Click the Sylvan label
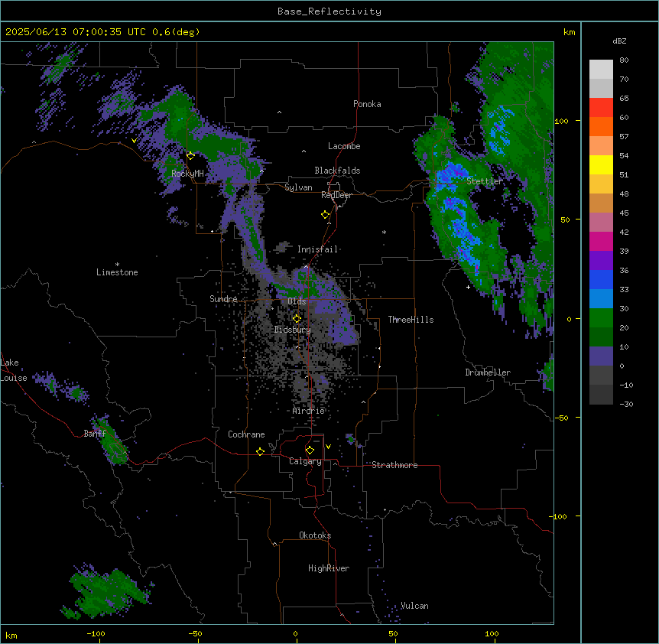Image resolution: width=659 pixels, height=644 pixels. (298, 187)
